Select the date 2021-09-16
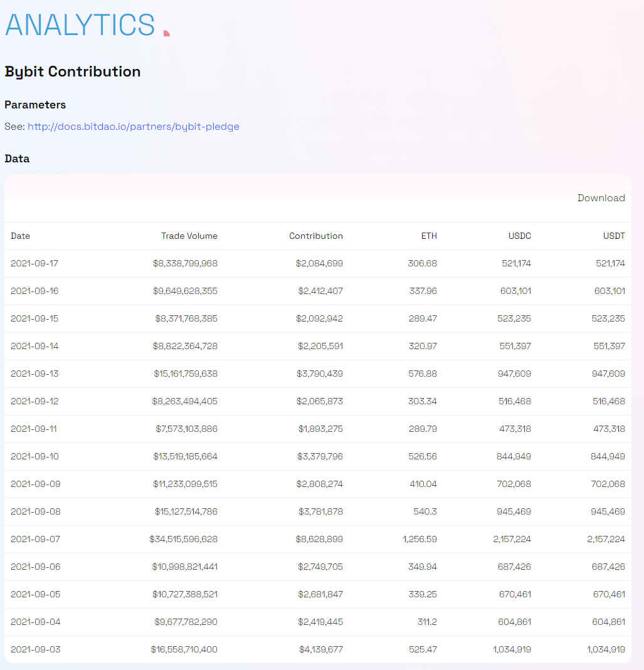This screenshot has width=644, height=670. point(34,291)
